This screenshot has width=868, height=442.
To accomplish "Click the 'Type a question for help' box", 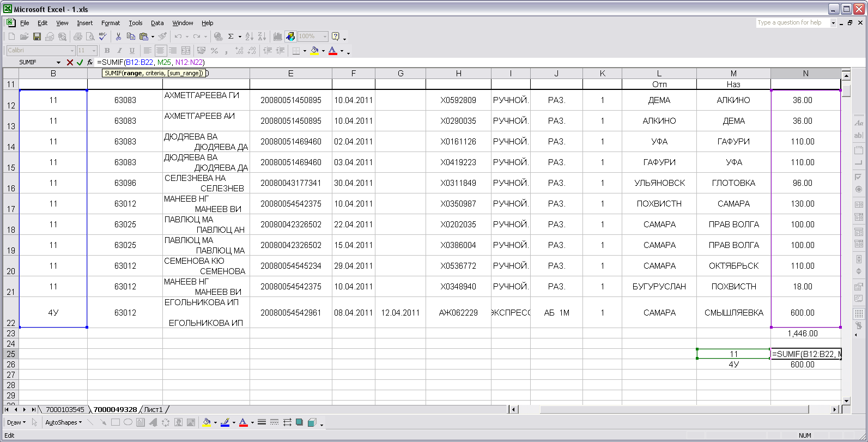I will pos(792,23).
